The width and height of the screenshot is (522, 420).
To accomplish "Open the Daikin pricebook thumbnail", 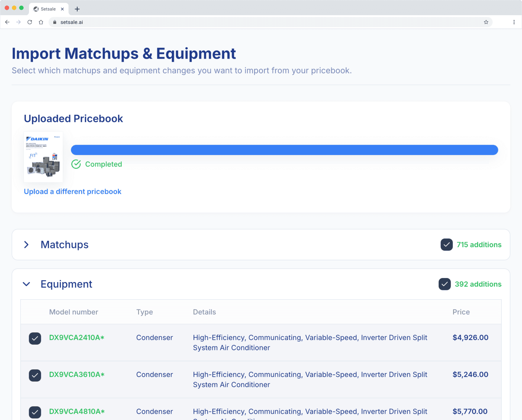I will pos(43,157).
